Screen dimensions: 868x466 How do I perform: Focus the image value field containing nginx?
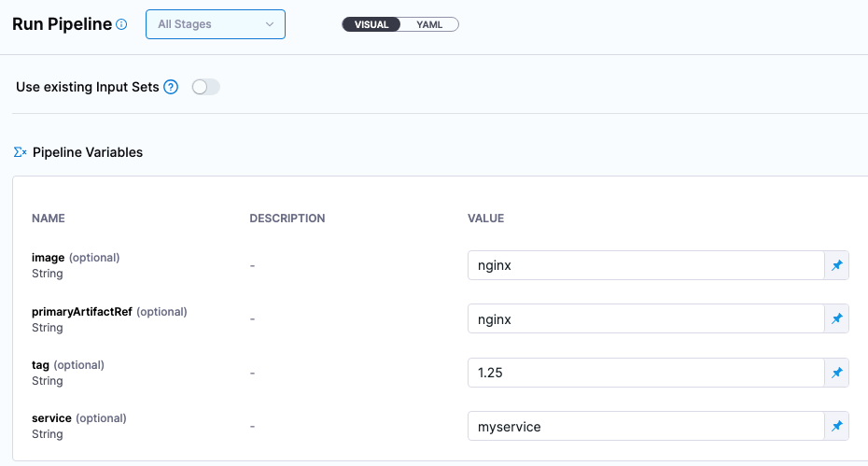[x=644, y=265]
